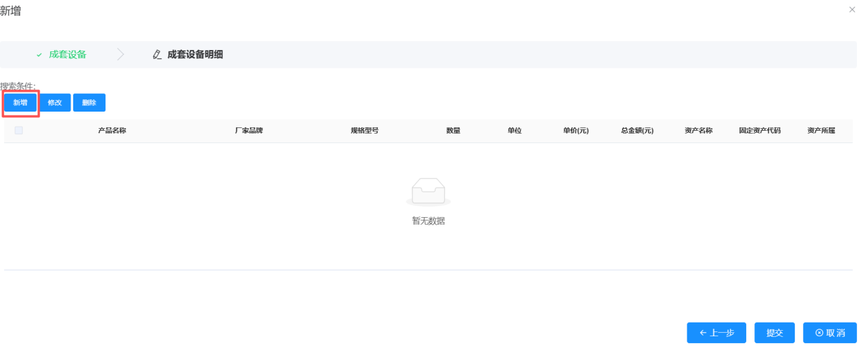Toggle the select-all checkbox in table header

point(18,130)
